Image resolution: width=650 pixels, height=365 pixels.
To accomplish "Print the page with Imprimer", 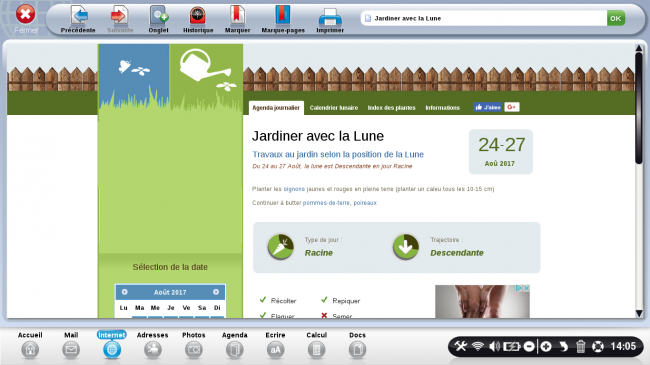I will (330, 19).
